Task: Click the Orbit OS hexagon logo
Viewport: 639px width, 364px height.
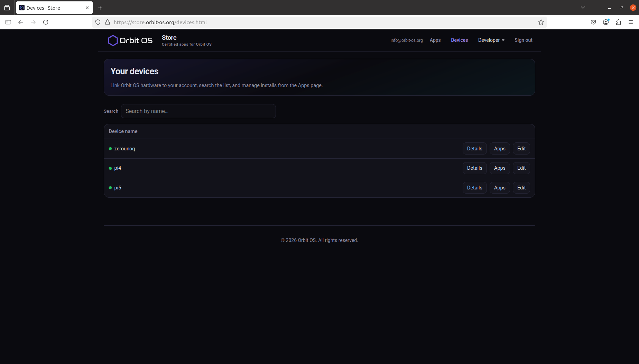Action: [113, 40]
